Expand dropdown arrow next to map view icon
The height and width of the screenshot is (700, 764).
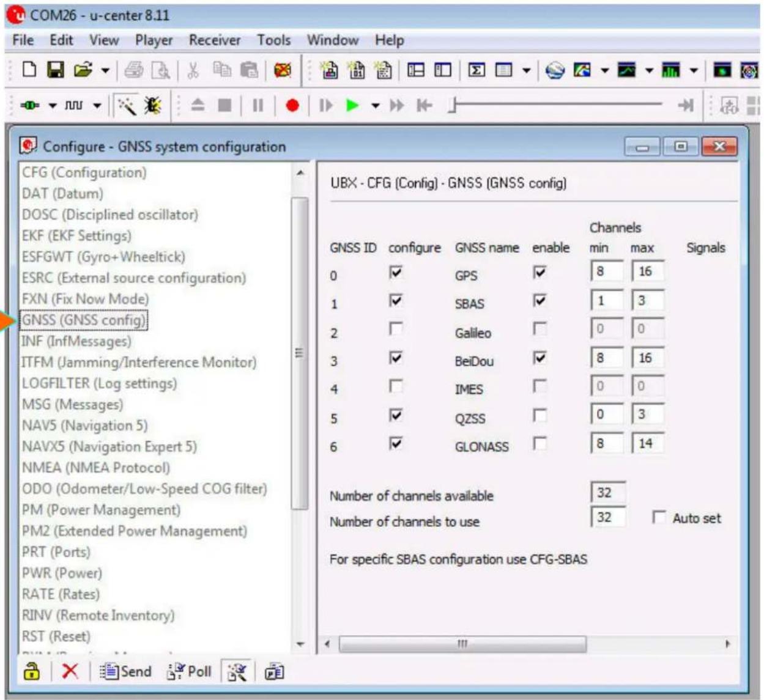604,71
